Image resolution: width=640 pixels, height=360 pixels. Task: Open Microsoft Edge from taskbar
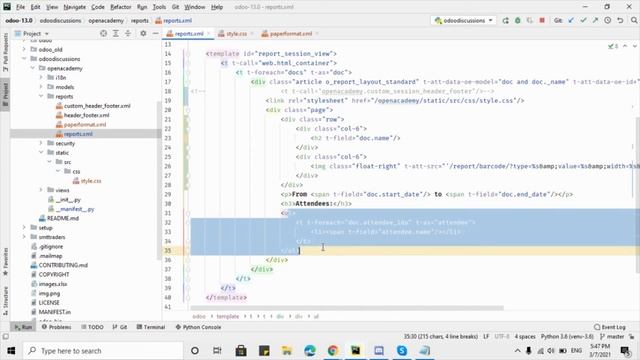click(310, 351)
